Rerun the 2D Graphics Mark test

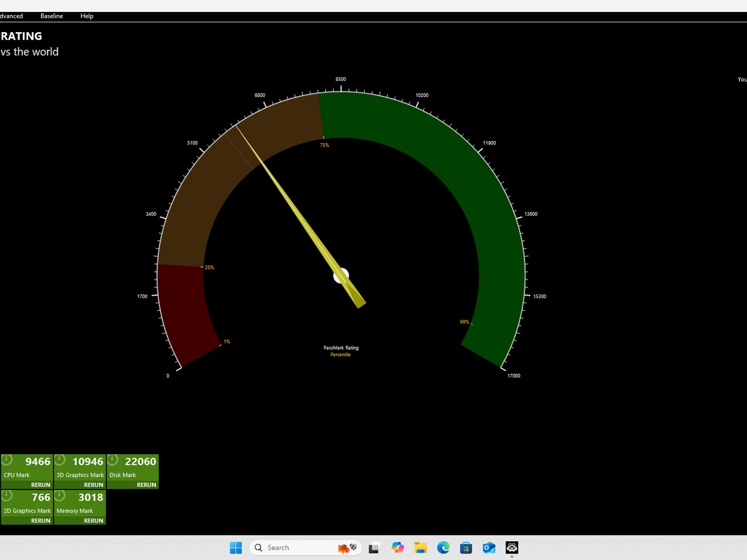[x=40, y=521]
